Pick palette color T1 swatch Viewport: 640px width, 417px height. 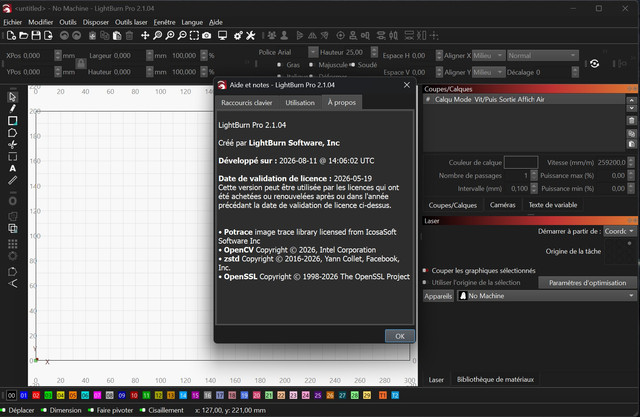click(x=382, y=395)
